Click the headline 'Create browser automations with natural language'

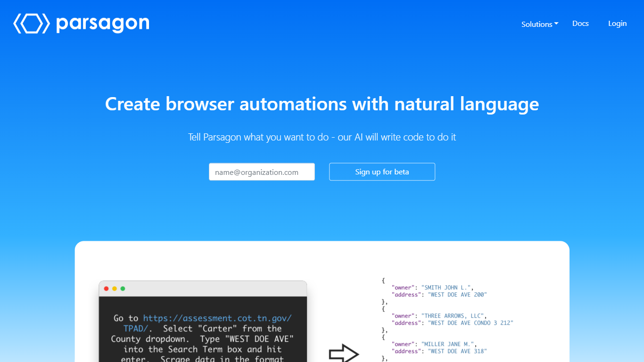322,104
